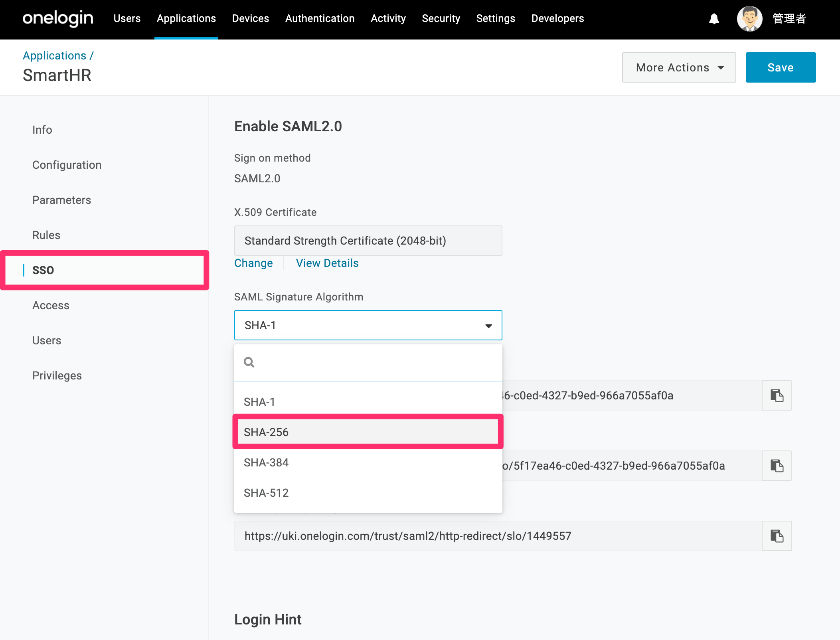The width and height of the screenshot is (840, 640).
Task: Choose SHA-384 from the algorithm list
Action: point(368,462)
